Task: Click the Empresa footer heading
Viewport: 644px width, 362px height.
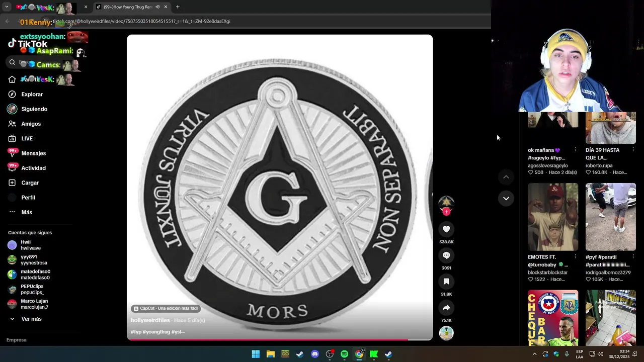Action: [17, 340]
